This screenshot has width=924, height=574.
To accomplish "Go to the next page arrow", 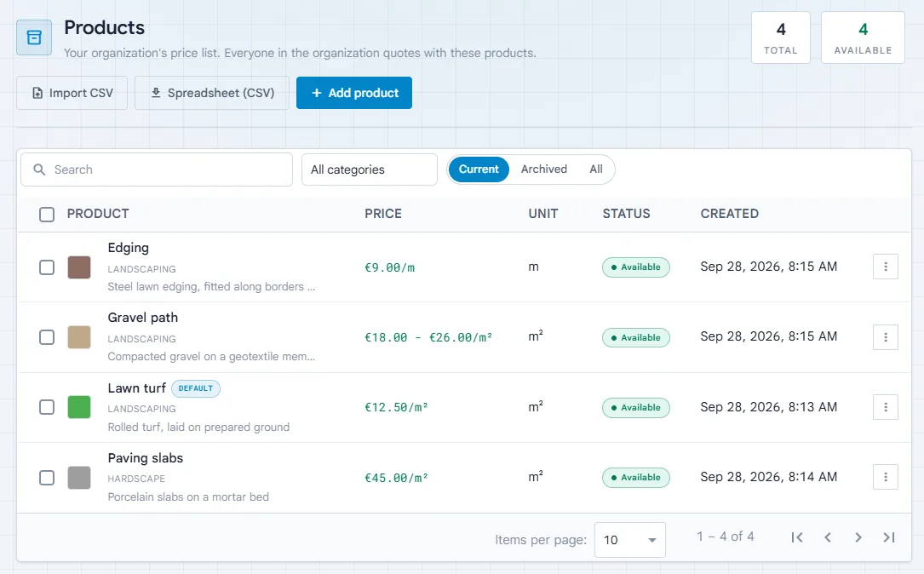I will pos(858,537).
